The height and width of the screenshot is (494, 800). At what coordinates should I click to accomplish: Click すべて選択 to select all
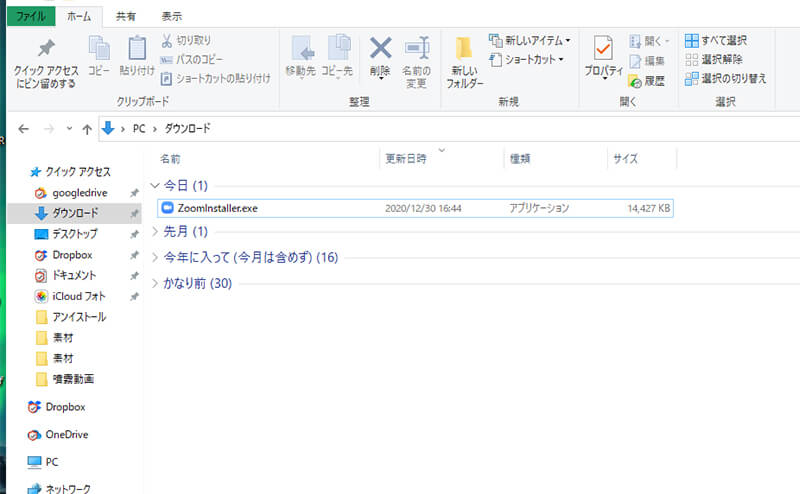(x=715, y=40)
